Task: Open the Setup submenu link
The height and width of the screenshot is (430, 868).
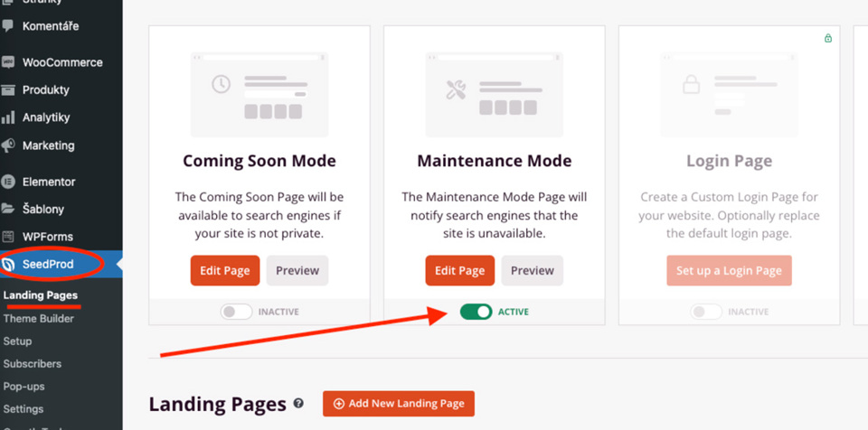Action: coord(17,341)
